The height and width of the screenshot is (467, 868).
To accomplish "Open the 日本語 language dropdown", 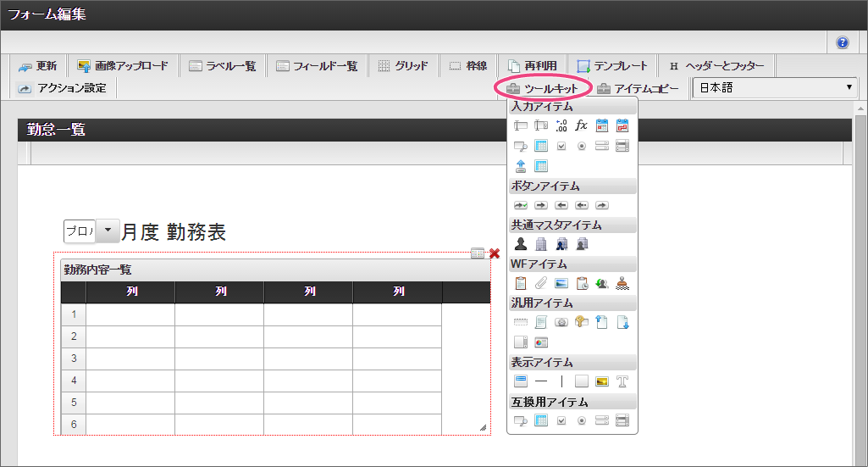I will [775, 88].
